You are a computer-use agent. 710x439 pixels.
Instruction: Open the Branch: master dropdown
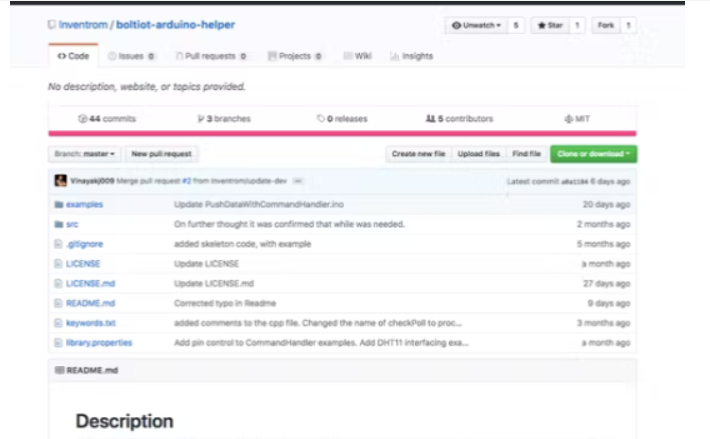[x=84, y=154]
